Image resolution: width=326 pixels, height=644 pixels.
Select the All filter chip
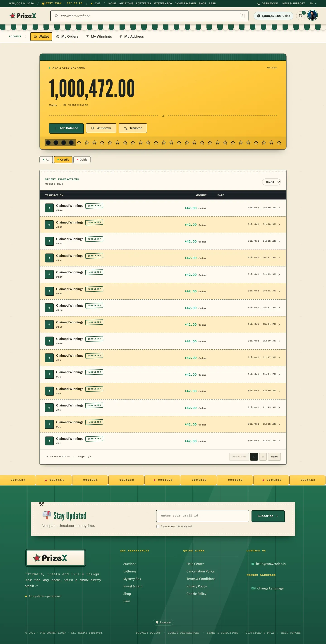tap(46, 159)
